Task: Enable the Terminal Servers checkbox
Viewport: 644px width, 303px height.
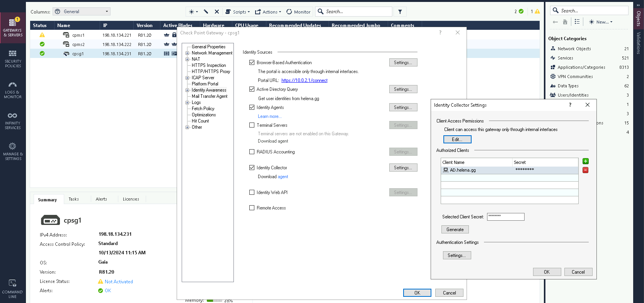Action: [252, 125]
